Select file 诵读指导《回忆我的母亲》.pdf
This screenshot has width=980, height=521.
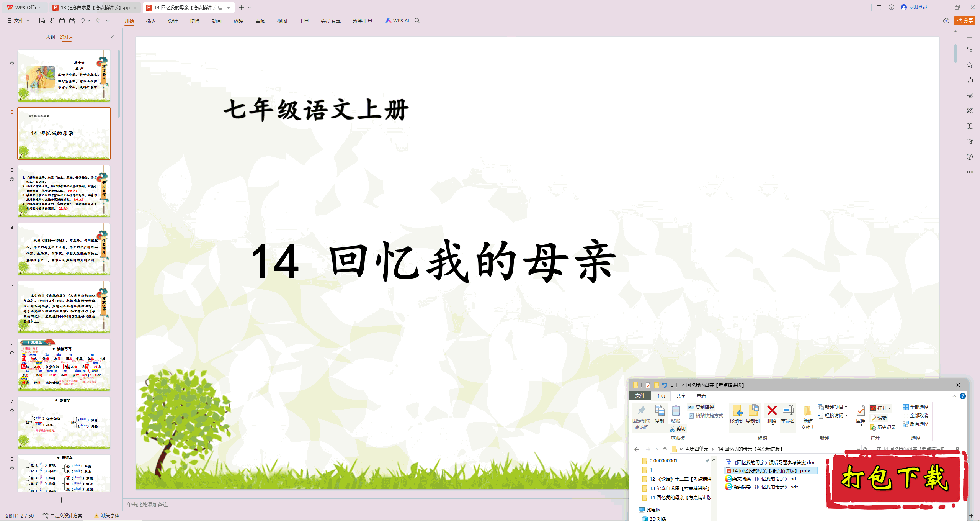(x=762, y=487)
